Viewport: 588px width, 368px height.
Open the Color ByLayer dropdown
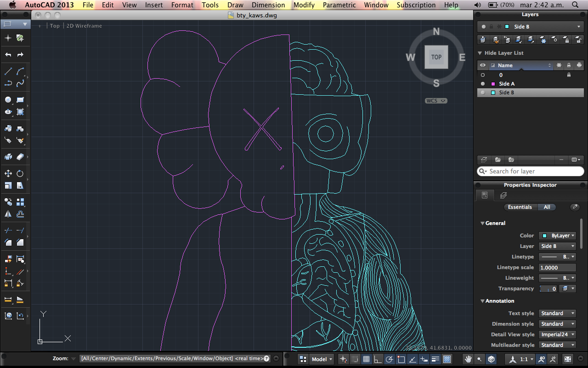[x=557, y=236]
